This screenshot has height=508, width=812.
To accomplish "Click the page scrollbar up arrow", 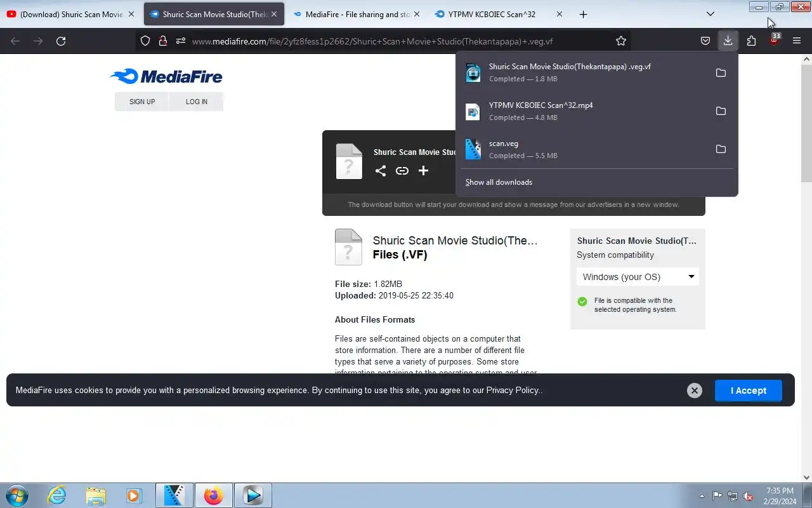I will [x=807, y=59].
